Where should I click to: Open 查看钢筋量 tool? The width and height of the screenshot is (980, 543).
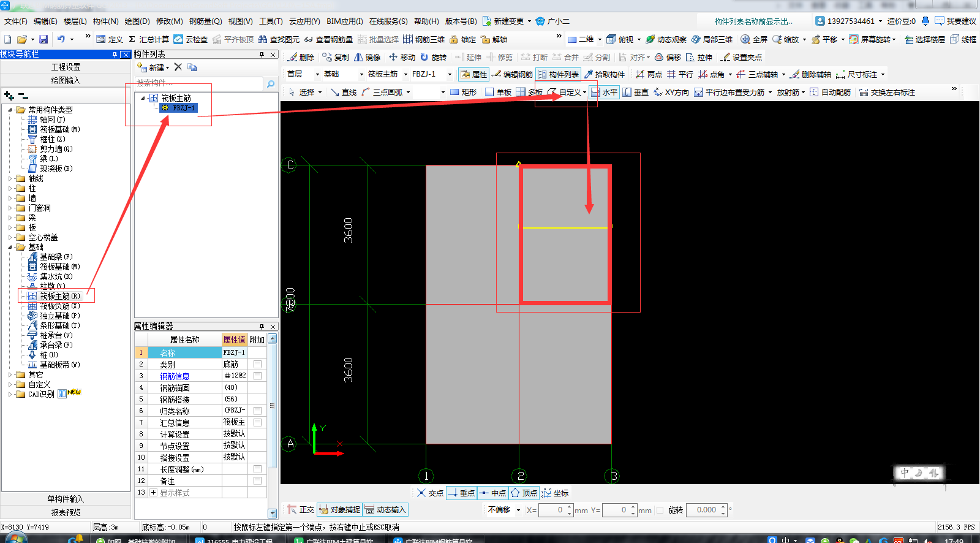pyautogui.click(x=328, y=39)
